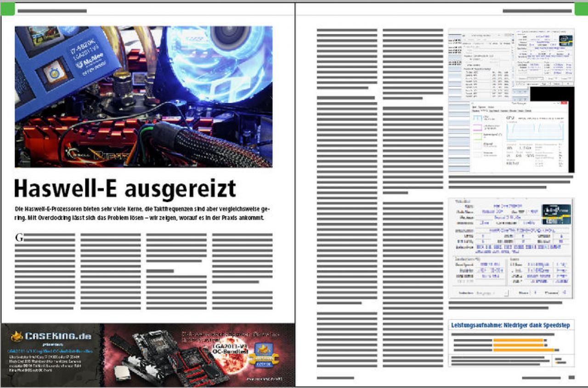Open the lower CPU-Z processor info screenshot
This screenshot has width=588, height=388.
[511, 248]
